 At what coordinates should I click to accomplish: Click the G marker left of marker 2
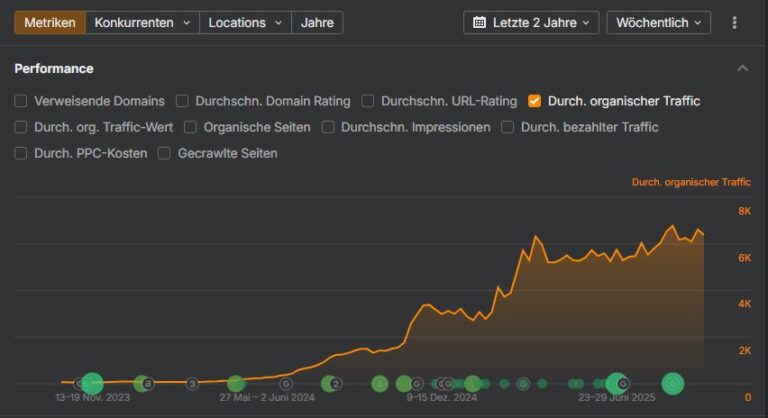(x=286, y=383)
